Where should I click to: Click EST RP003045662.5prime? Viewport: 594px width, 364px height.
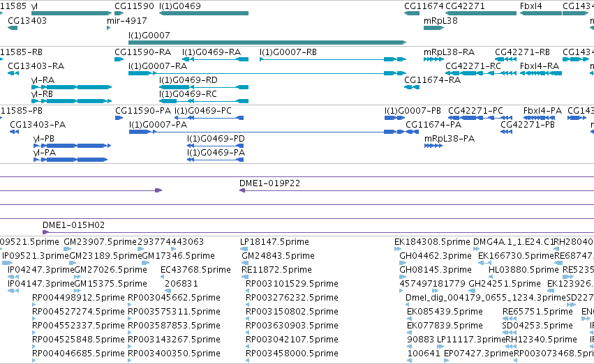(x=175, y=298)
